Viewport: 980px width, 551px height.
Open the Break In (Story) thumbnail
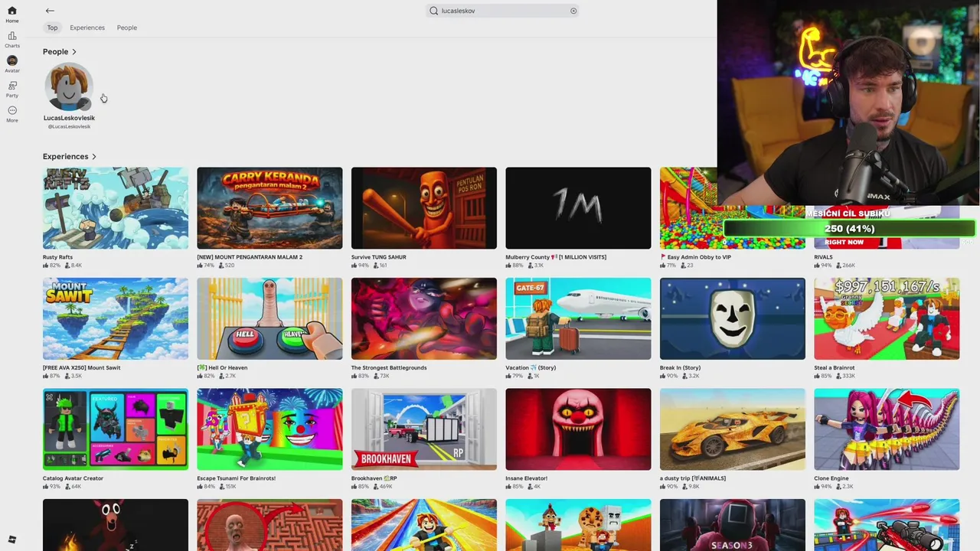click(x=733, y=318)
